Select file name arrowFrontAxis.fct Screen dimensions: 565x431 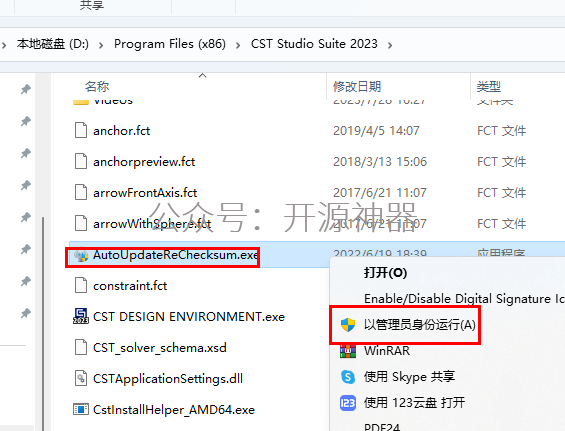(145, 193)
